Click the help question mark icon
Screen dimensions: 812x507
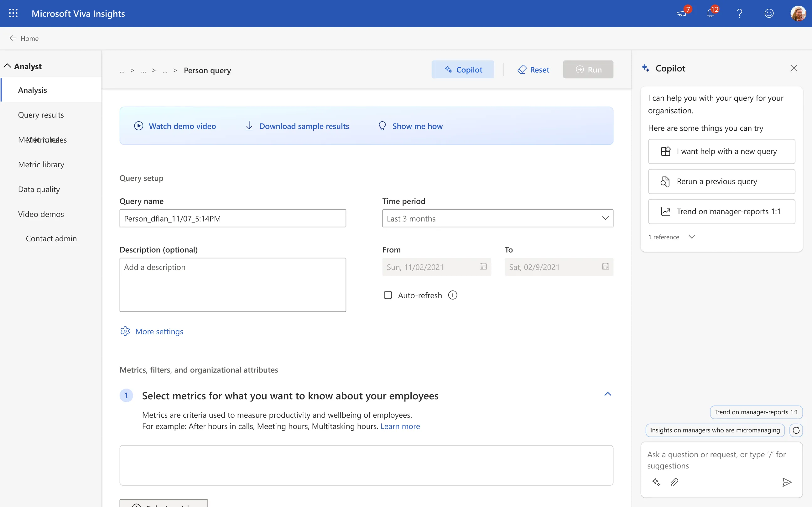coord(740,13)
